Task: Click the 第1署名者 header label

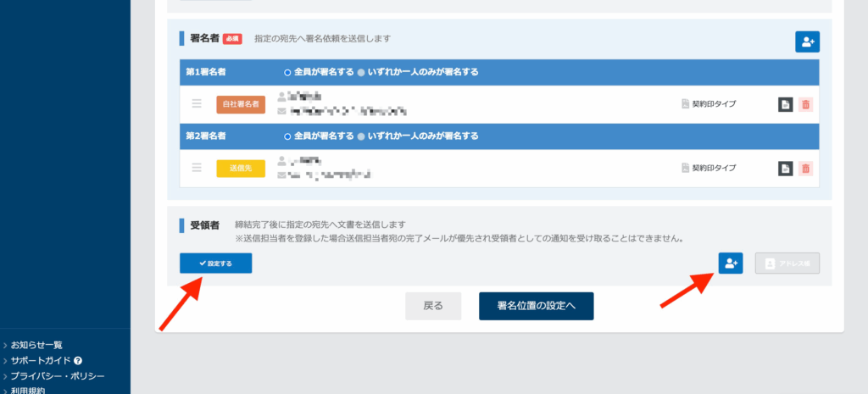Action: [205, 73]
